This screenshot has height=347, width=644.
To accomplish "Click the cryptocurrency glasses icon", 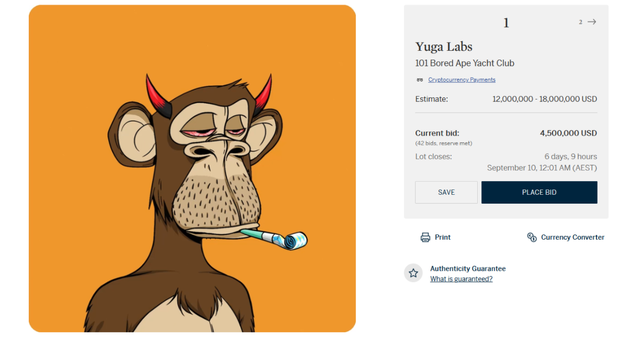I will tap(419, 80).
